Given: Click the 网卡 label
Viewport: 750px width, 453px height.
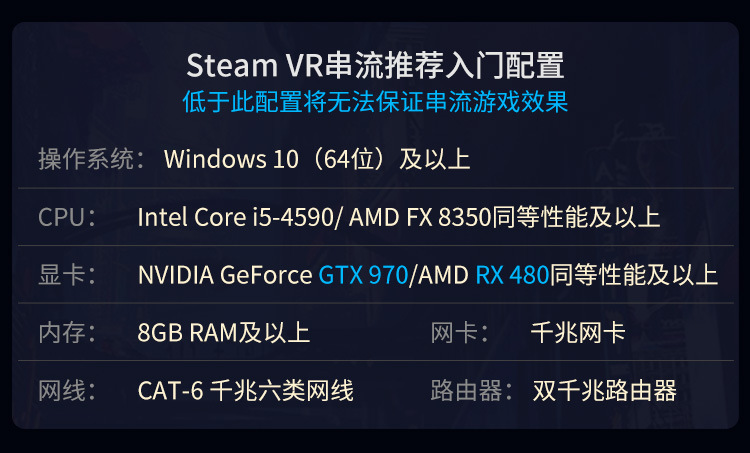Looking at the screenshot, I should click(454, 333).
